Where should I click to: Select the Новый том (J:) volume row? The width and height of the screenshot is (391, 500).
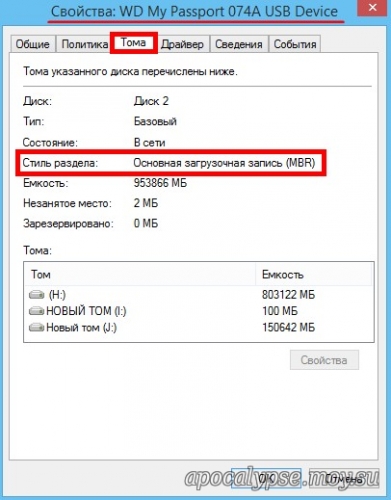(x=199, y=327)
